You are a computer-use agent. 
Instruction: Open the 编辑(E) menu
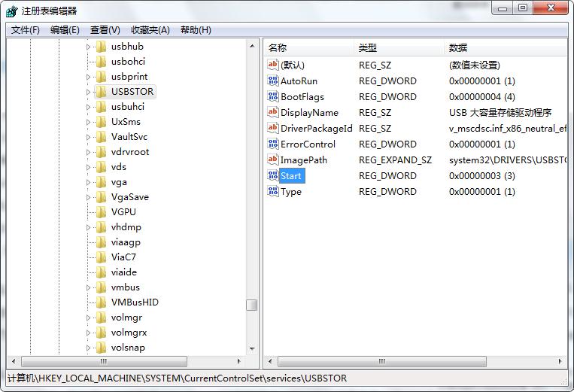coord(65,30)
